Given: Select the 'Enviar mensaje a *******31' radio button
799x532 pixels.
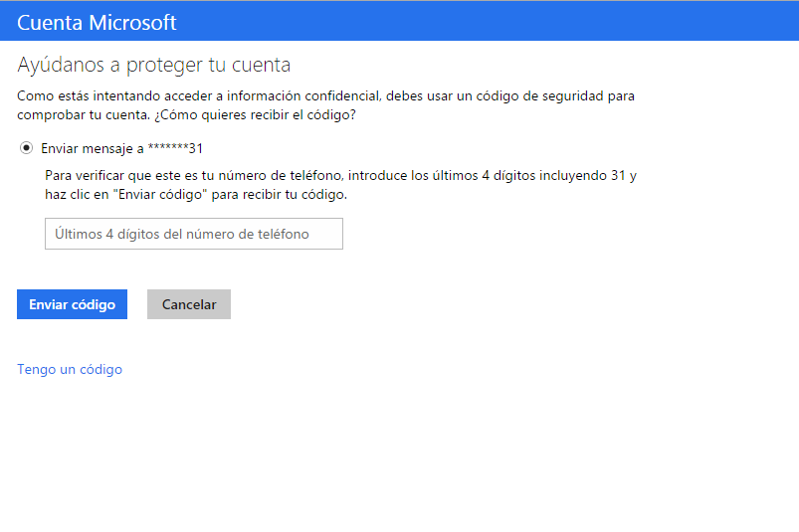Looking at the screenshot, I should 26,148.
